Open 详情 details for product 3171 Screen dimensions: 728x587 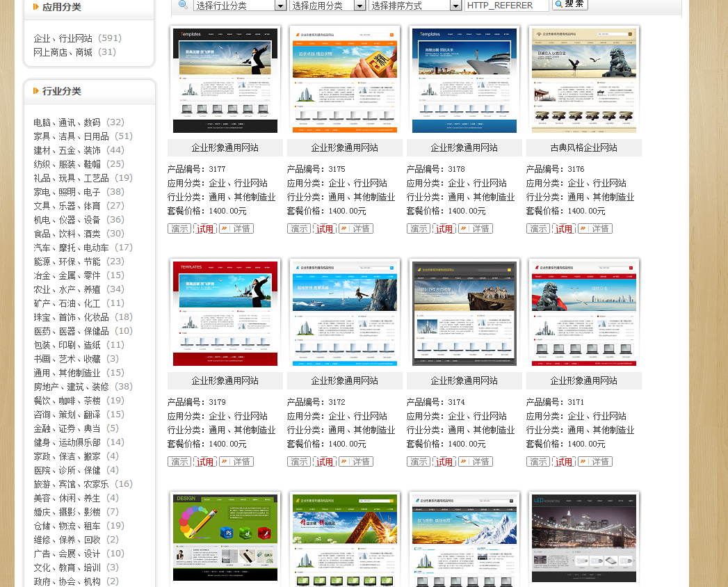click(595, 462)
